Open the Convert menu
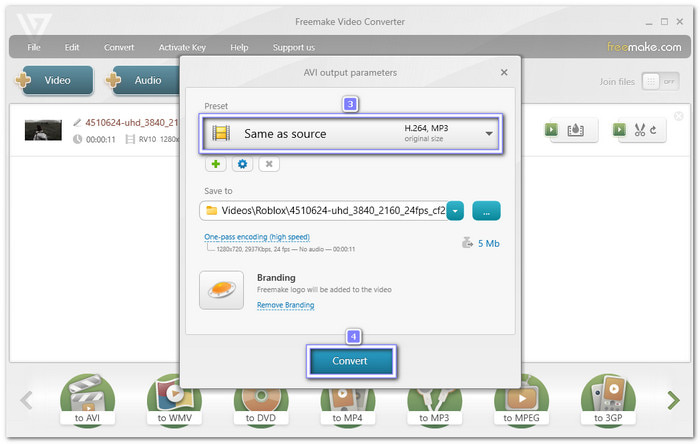The image size is (700, 444). [x=119, y=47]
